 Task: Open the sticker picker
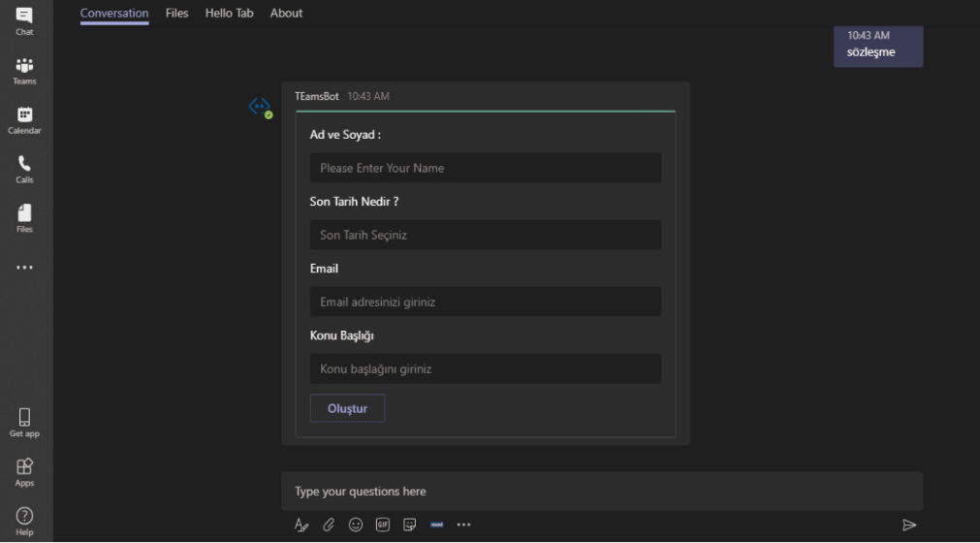pos(409,525)
